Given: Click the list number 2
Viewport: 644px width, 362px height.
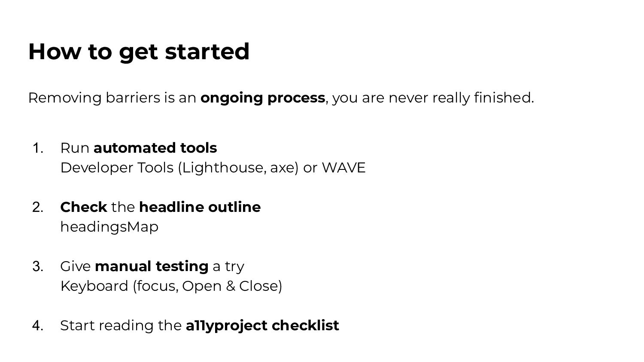Looking at the screenshot, I should click(x=38, y=208).
